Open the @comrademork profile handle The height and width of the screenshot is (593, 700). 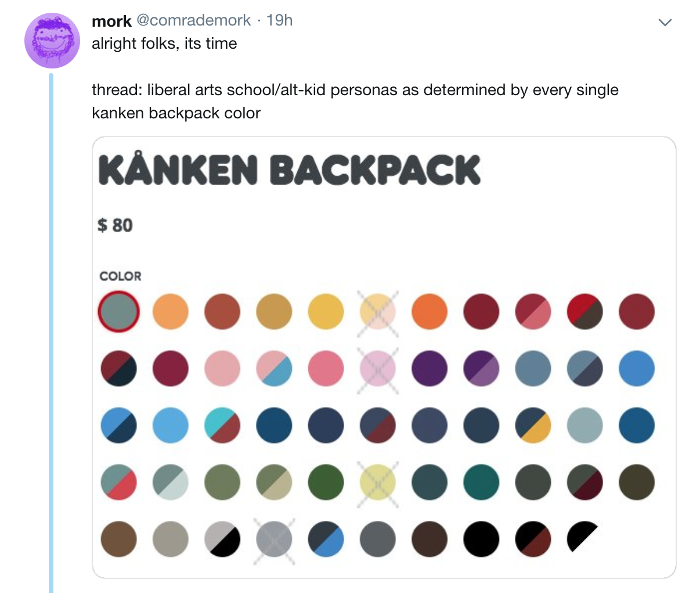(193, 20)
